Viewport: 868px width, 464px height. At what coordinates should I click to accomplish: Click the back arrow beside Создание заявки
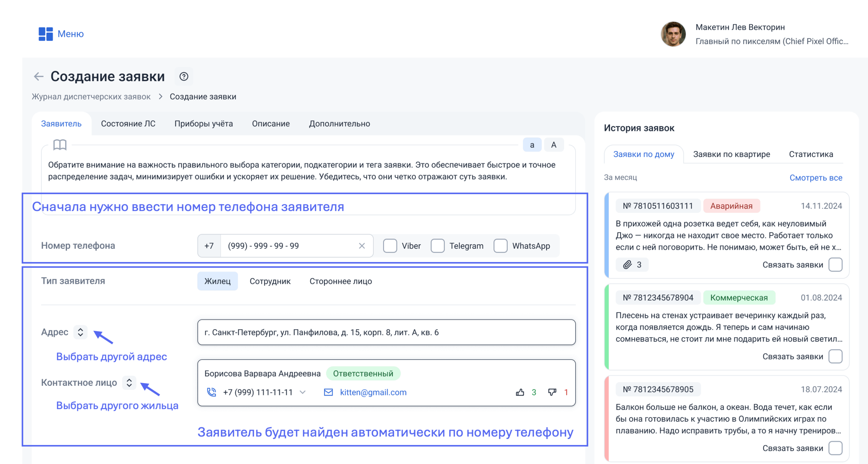pos(38,76)
